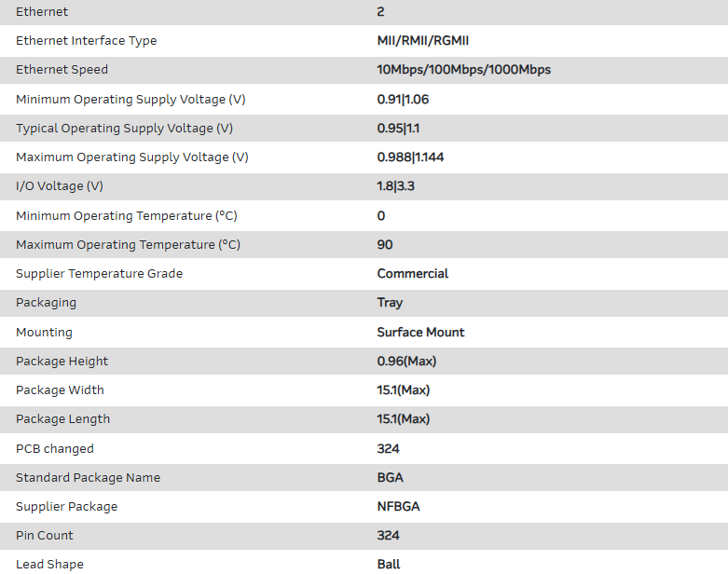
Task: Click Minimum Operating Supply Voltage label
Action: tap(130, 100)
